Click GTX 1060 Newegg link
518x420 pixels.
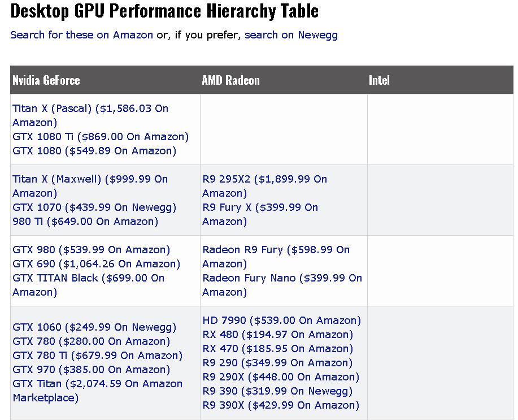coord(94,327)
